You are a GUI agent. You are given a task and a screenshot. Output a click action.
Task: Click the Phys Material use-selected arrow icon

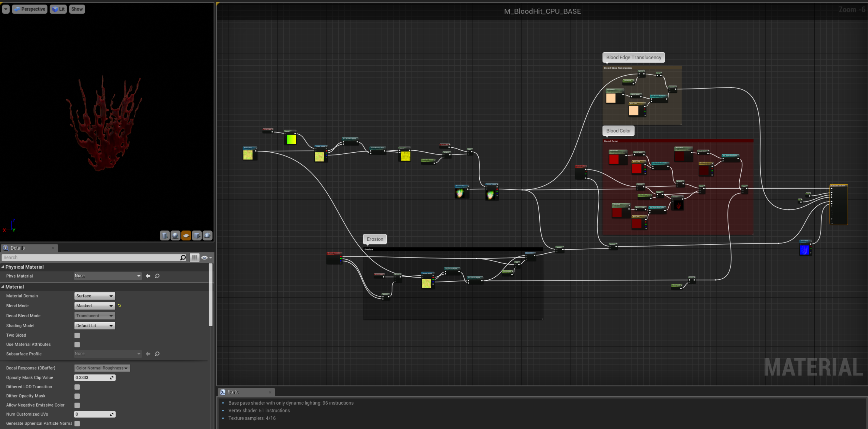[148, 276]
